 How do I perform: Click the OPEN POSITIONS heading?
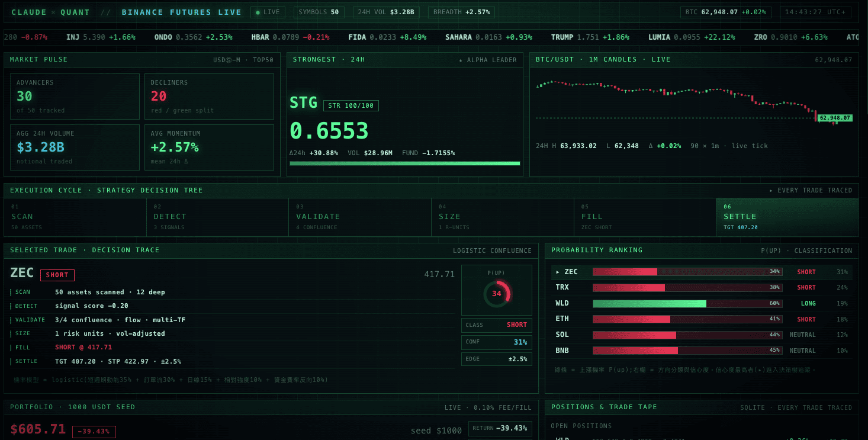pos(581,426)
